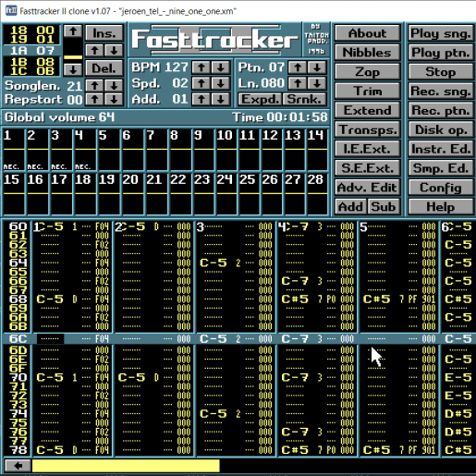
Task: Open Adv. Edit panel
Action: [x=367, y=188]
